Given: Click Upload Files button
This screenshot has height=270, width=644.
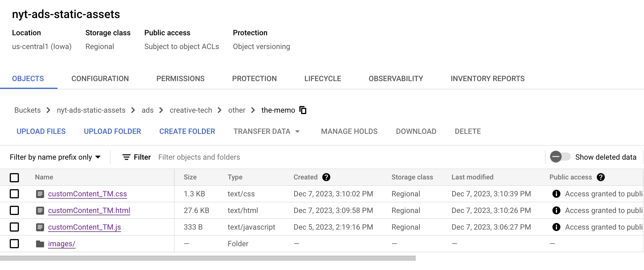Looking at the screenshot, I should point(41,131).
